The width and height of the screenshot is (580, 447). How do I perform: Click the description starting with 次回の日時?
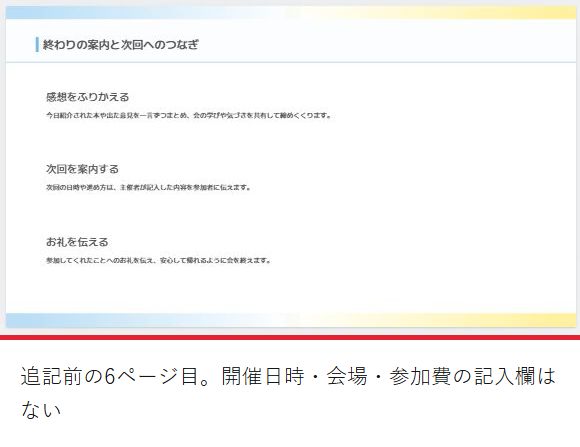point(148,188)
